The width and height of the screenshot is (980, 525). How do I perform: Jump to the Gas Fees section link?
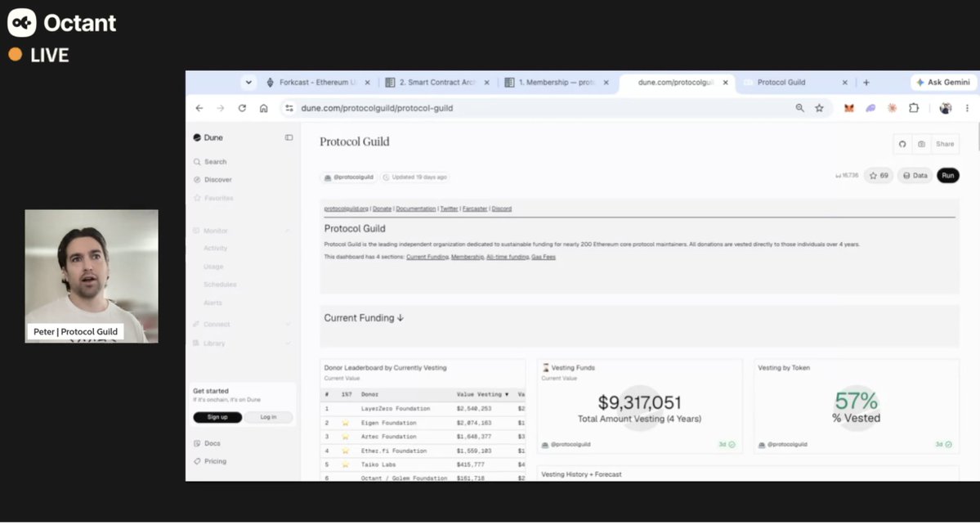pyautogui.click(x=543, y=257)
